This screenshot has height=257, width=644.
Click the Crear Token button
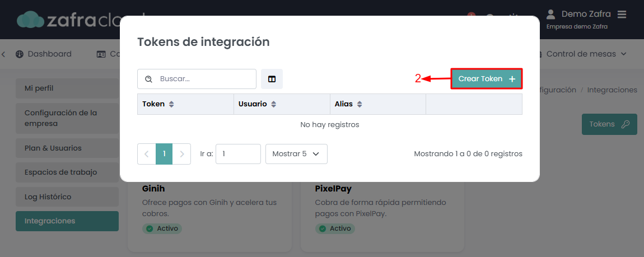487,79
